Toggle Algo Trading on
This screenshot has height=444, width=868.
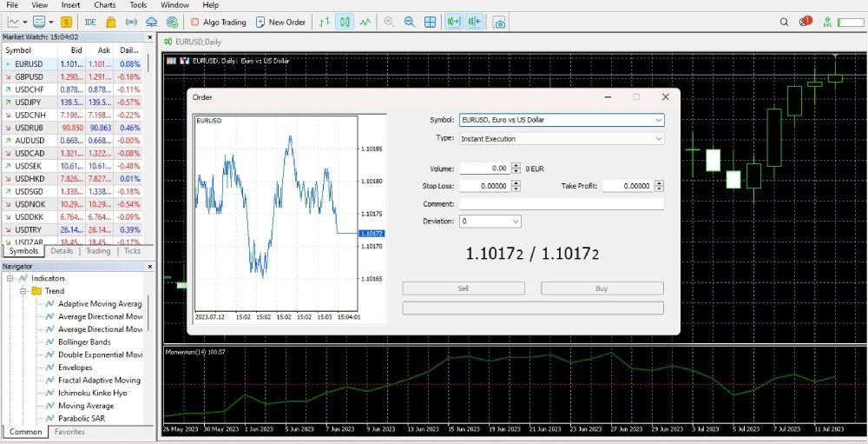pos(218,22)
